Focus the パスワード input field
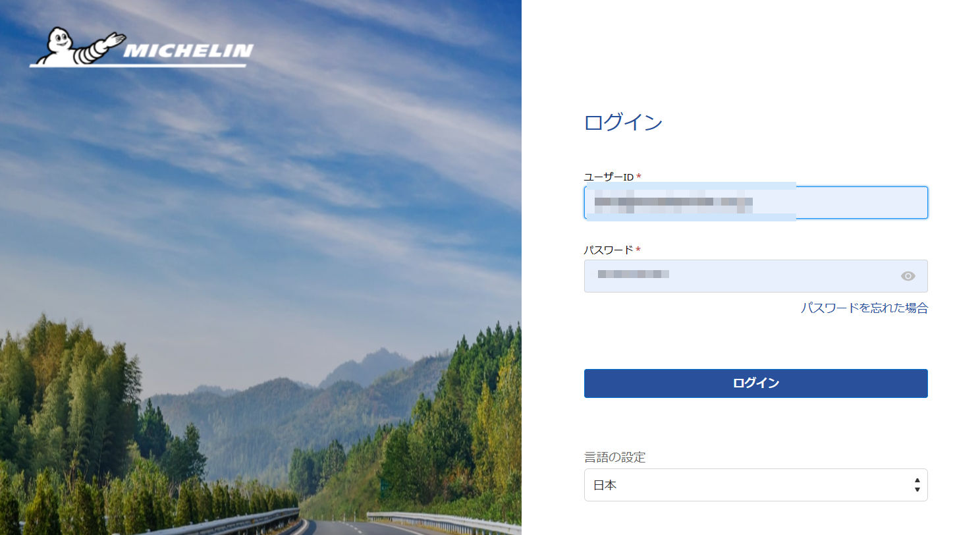This screenshot has height=535, width=980. point(756,276)
